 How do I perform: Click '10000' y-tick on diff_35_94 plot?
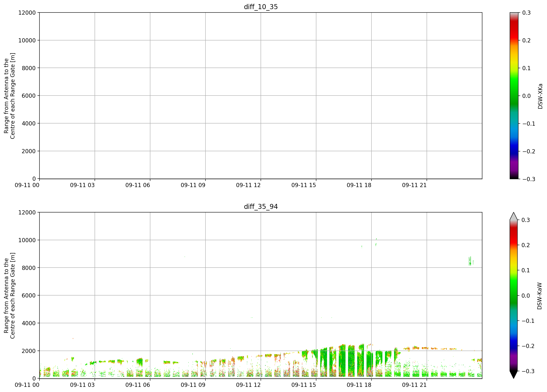[x=27, y=240]
